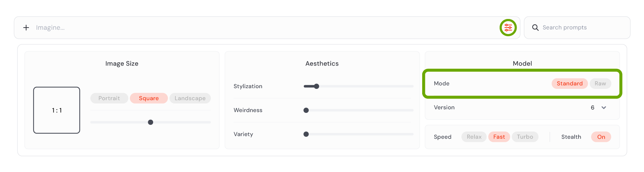
Task: Click the aspect ratio slider handle
Action: (x=151, y=122)
